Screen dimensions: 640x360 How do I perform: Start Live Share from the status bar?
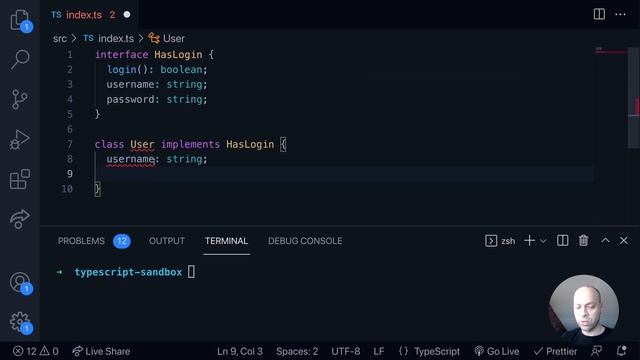101,351
